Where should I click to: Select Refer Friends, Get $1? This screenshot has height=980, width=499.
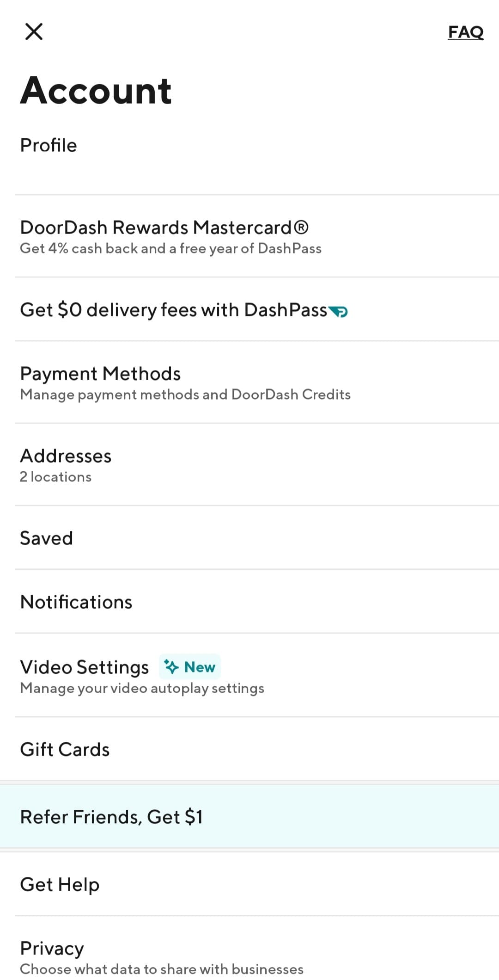pos(249,817)
